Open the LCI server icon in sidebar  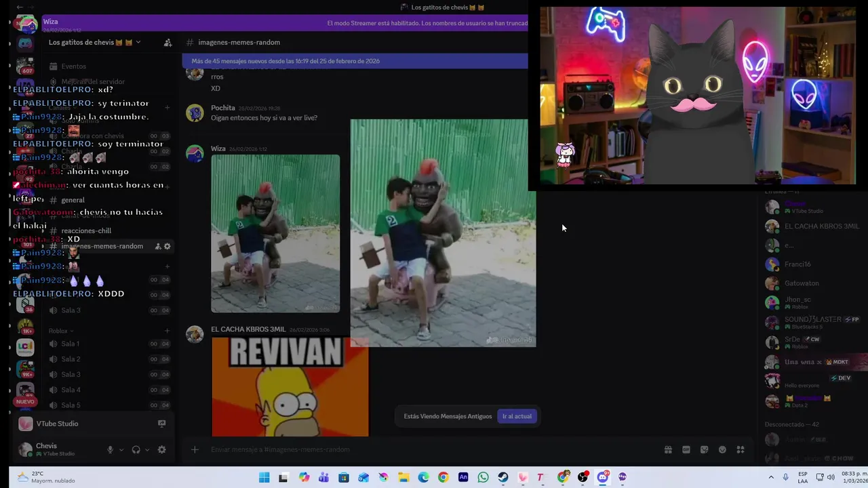coord(25,347)
